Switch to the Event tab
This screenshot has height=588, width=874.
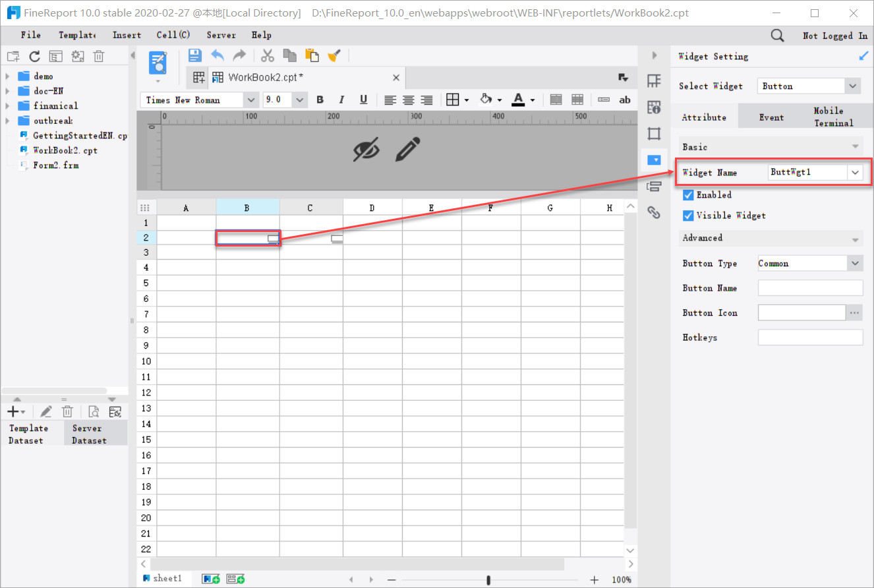pyautogui.click(x=771, y=116)
